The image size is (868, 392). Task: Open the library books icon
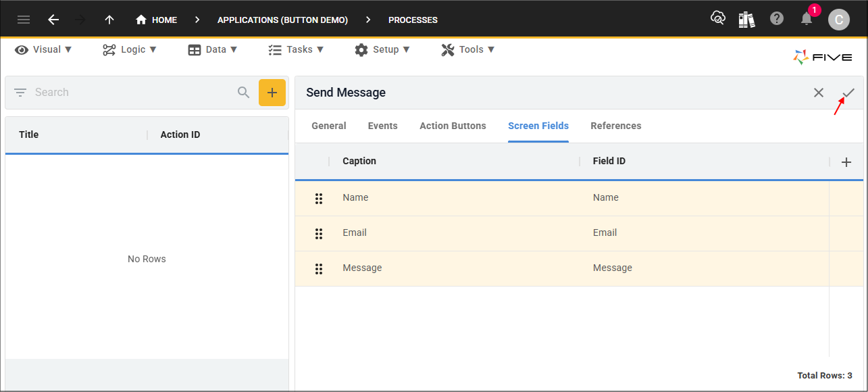tap(746, 20)
